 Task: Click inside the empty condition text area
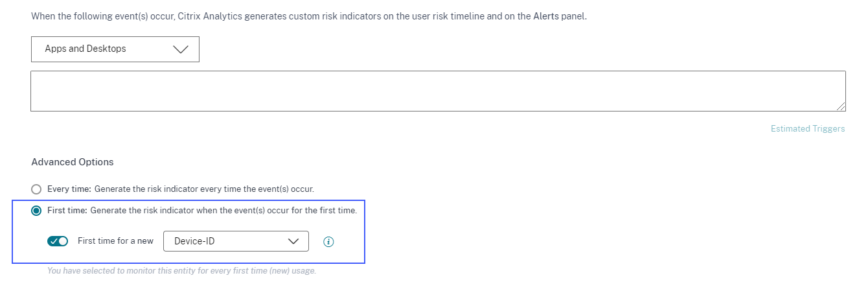coord(438,91)
